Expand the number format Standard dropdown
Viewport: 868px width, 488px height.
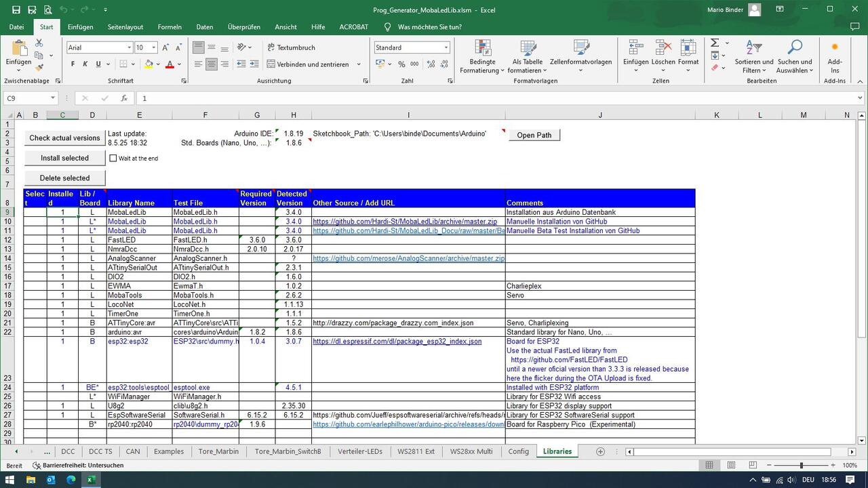click(x=446, y=47)
